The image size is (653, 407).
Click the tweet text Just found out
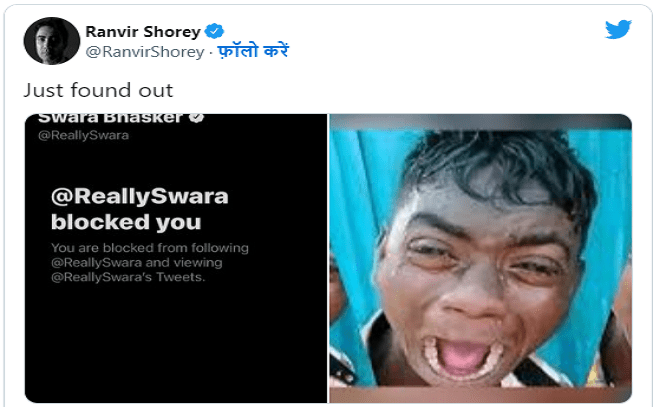pyautogui.click(x=98, y=90)
